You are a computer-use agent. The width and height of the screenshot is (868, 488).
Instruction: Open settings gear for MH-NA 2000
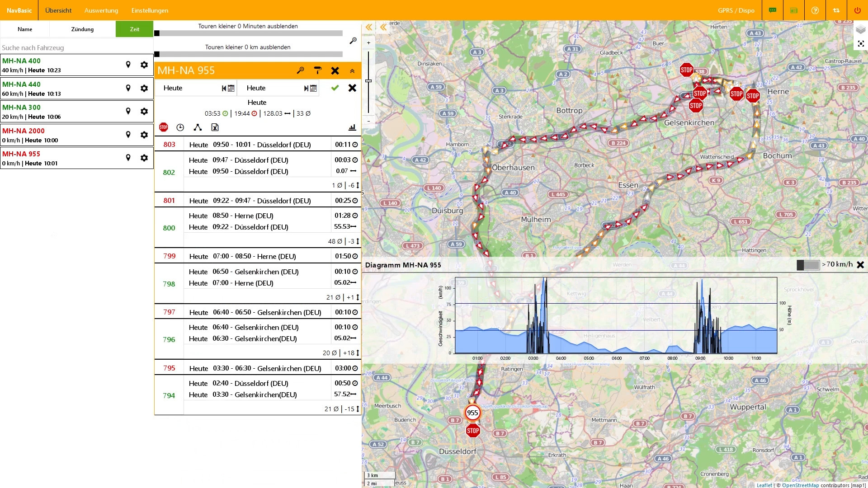pos(144,135)
